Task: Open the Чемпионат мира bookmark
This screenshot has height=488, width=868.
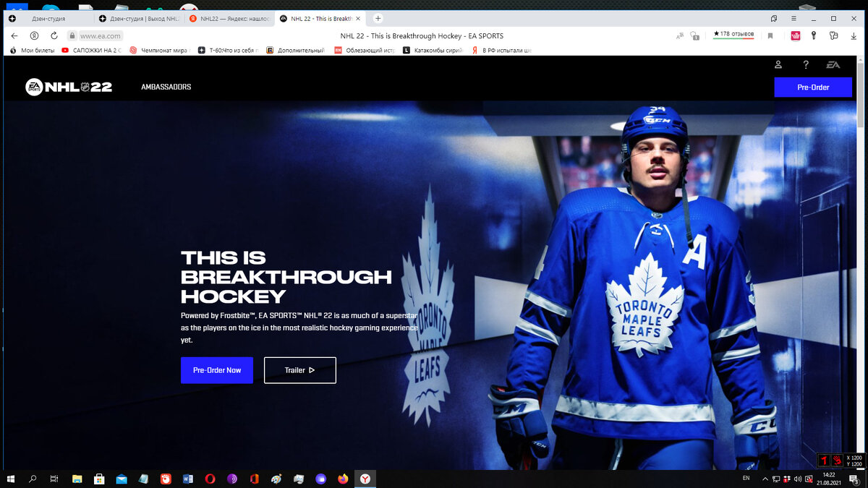Action: click(x=159, y=51)
